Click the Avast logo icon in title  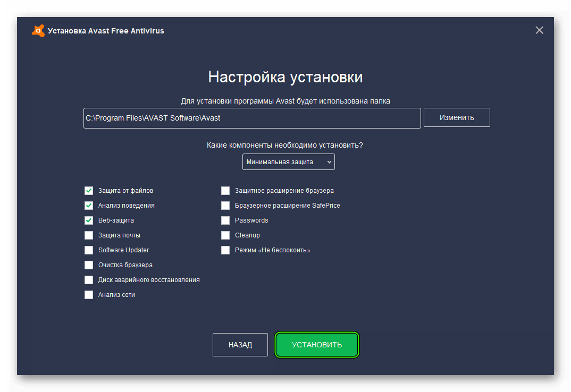[38, 31]
